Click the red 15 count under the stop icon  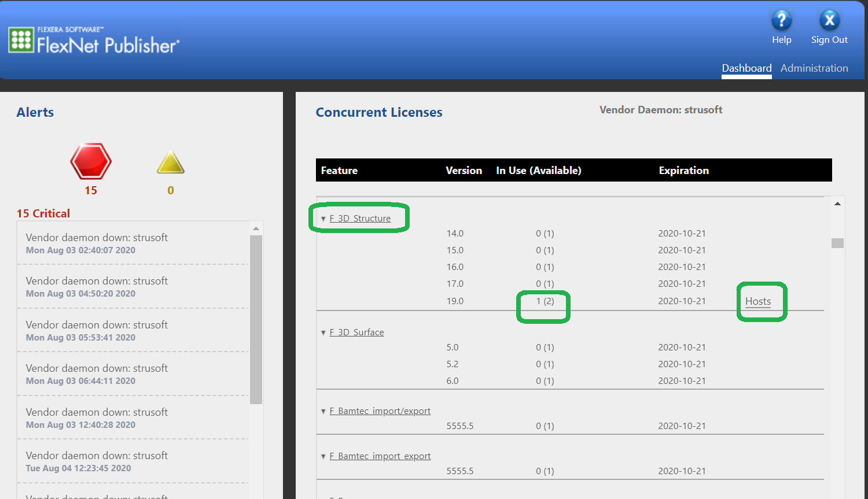pyautogui.click(x=91, y=190)
